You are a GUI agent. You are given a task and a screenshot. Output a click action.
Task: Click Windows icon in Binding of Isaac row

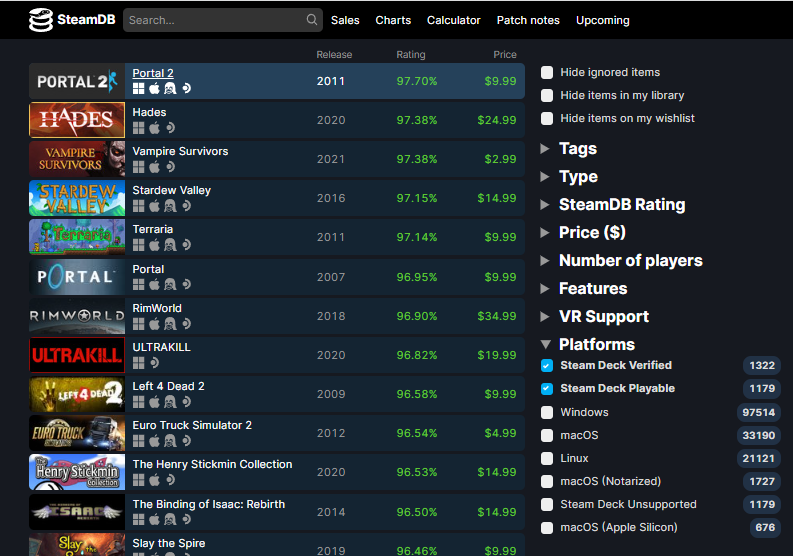coord(139,520)
